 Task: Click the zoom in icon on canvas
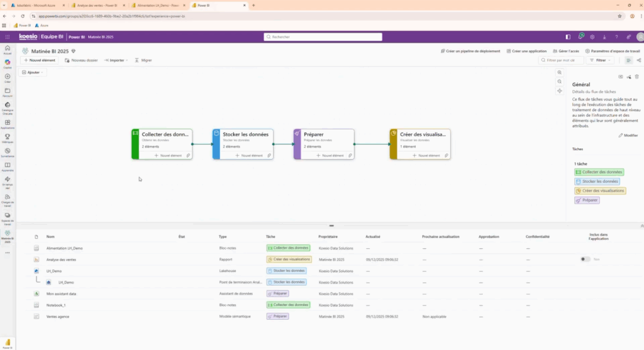[559, 73]
